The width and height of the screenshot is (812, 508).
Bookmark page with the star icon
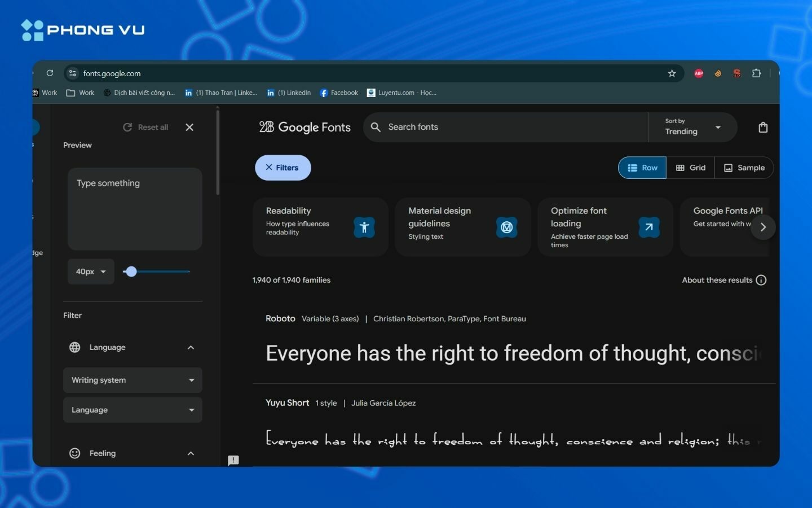point(672,73)
